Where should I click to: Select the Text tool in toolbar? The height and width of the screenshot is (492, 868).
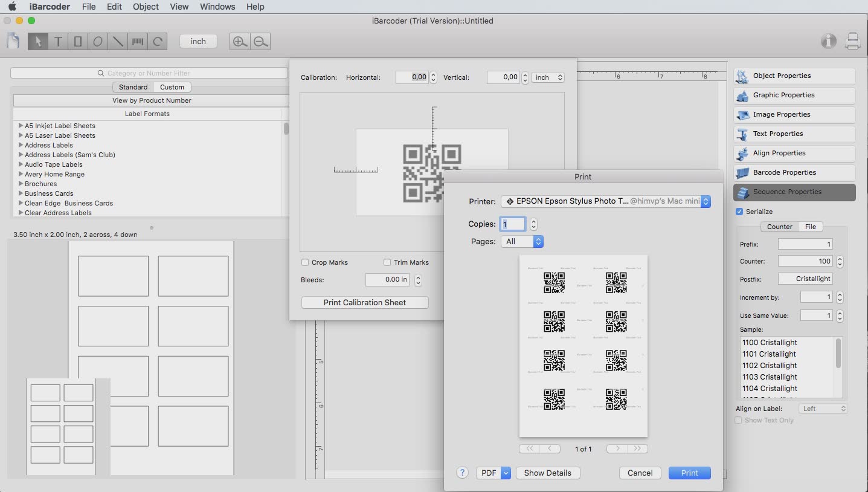pos(58,42)
